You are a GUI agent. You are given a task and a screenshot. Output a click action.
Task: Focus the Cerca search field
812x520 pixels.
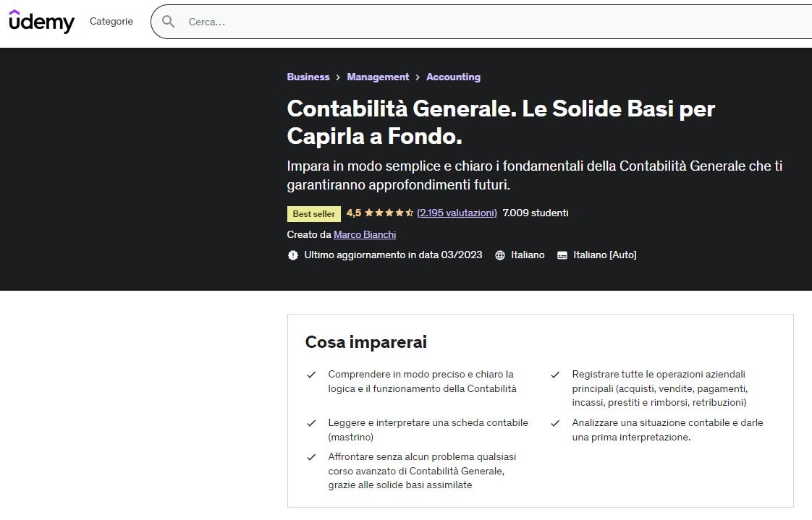tap(481, 22)
